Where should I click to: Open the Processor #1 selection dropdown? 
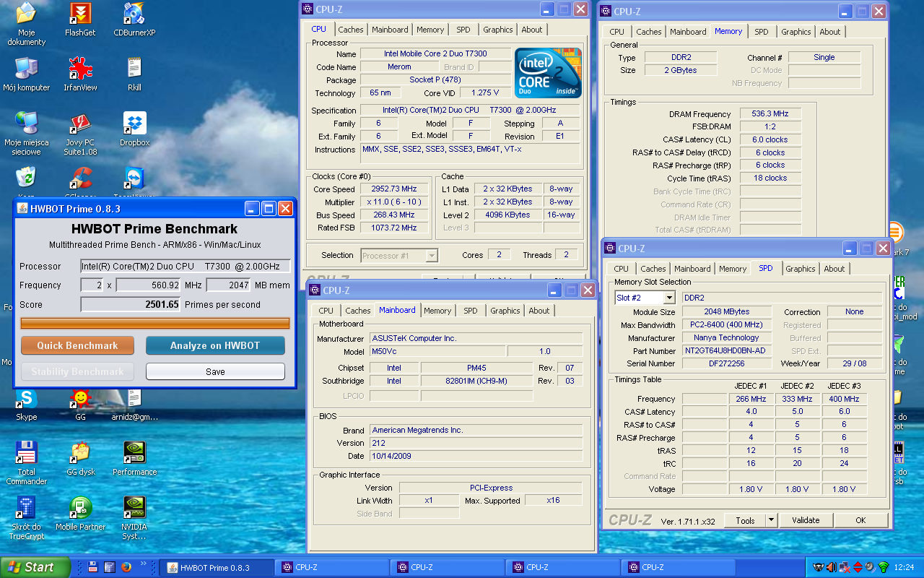pyautogui.click(x=432, y=255)
